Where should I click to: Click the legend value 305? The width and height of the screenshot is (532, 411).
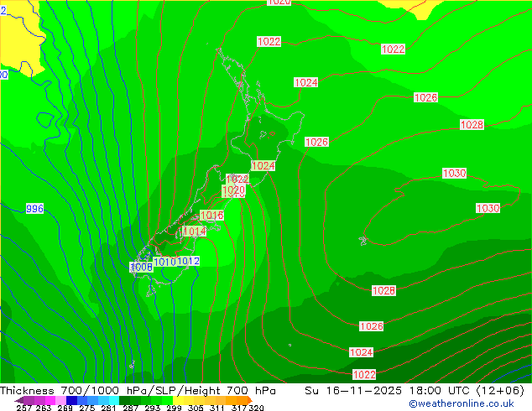(x=196, y=408)
